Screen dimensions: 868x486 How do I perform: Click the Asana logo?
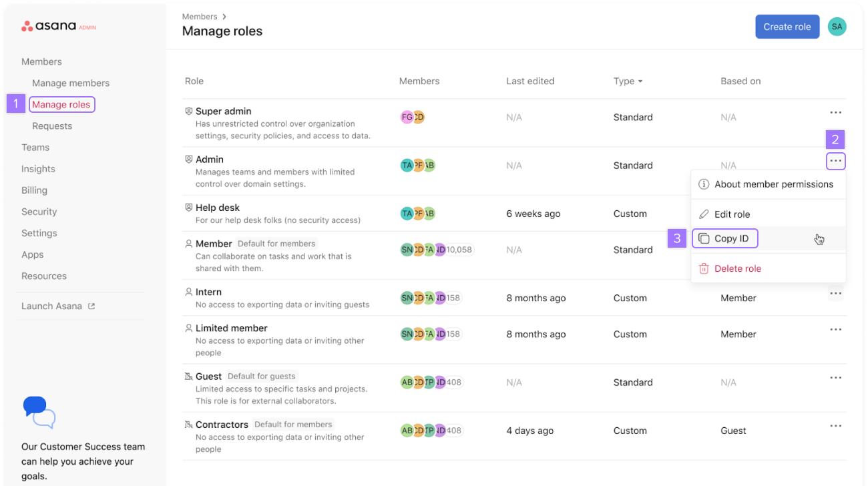click(x=50, y=26)
